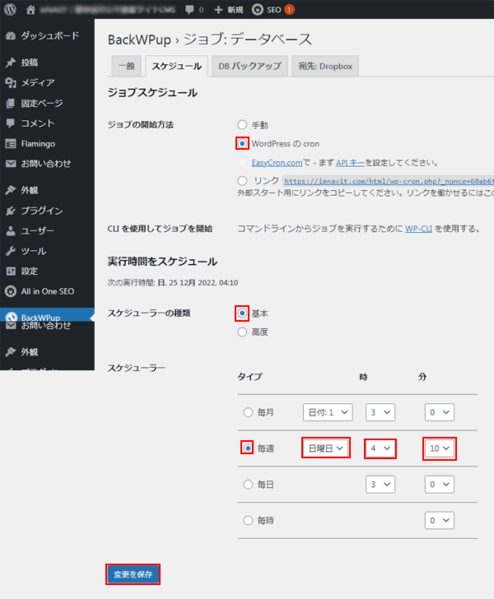
Task: Open the SEO menu in admin bar
Action: [x=274, y=10]
